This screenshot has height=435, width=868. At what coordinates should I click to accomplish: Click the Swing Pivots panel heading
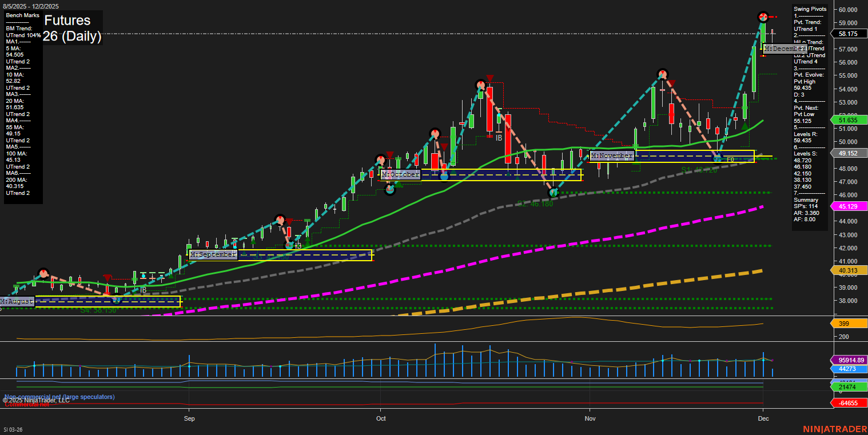pyautogui.click(x=810, y=9)
